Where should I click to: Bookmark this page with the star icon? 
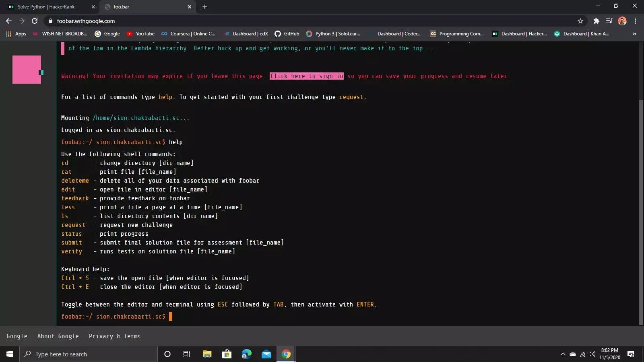[x=580, y=21]
